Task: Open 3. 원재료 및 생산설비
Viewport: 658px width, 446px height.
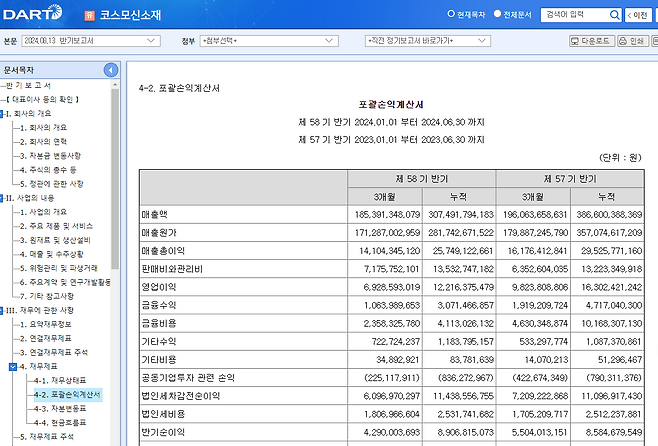Action: (x=55, y=240)
